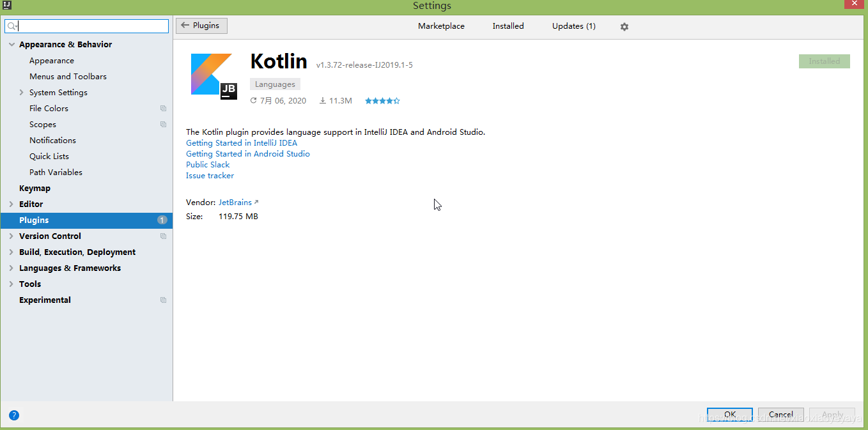The height and width of the screenshot is (430, 868).
Task: Open Getting Started in Android Studio link
Action: pyautogui.click(x=248, y=154)
